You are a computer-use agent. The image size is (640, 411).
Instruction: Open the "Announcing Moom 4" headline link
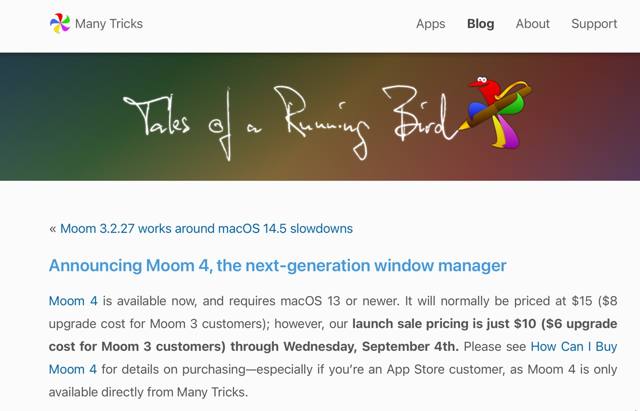(x=277, y=266)
